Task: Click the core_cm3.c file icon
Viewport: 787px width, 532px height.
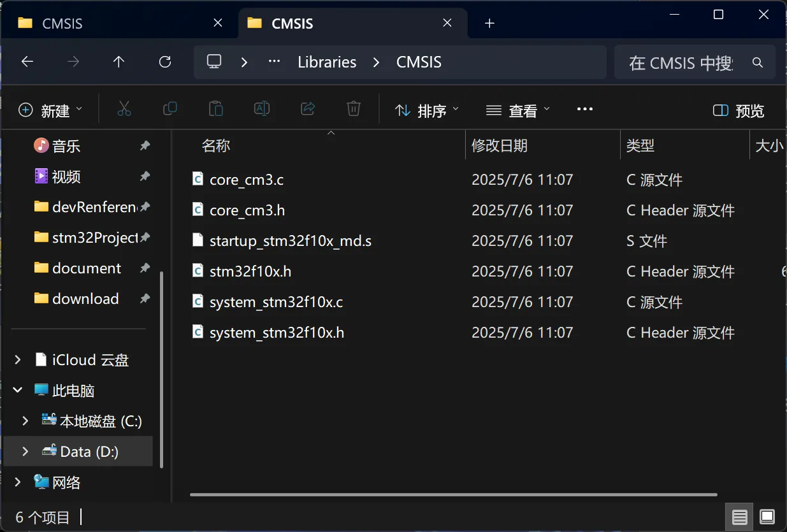Action: point(198,179)
